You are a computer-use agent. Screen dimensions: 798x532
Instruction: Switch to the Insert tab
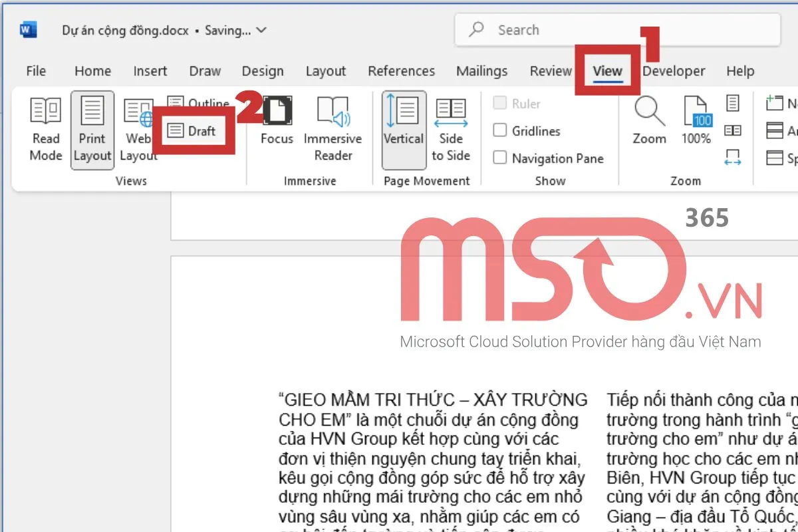pyautogui.click(x=150, y=71)
